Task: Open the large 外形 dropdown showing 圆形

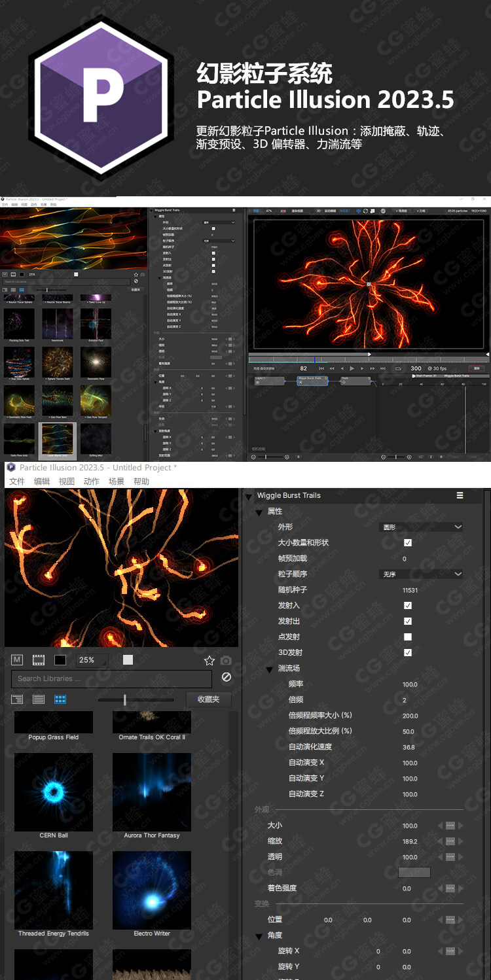Action: (422, 527)
